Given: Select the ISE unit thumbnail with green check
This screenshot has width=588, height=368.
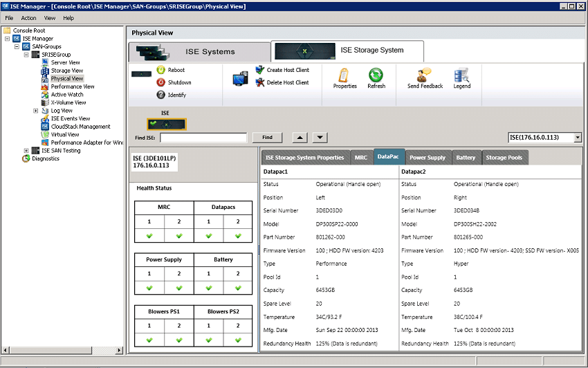Looking at the screenshot, I should 167,125.
